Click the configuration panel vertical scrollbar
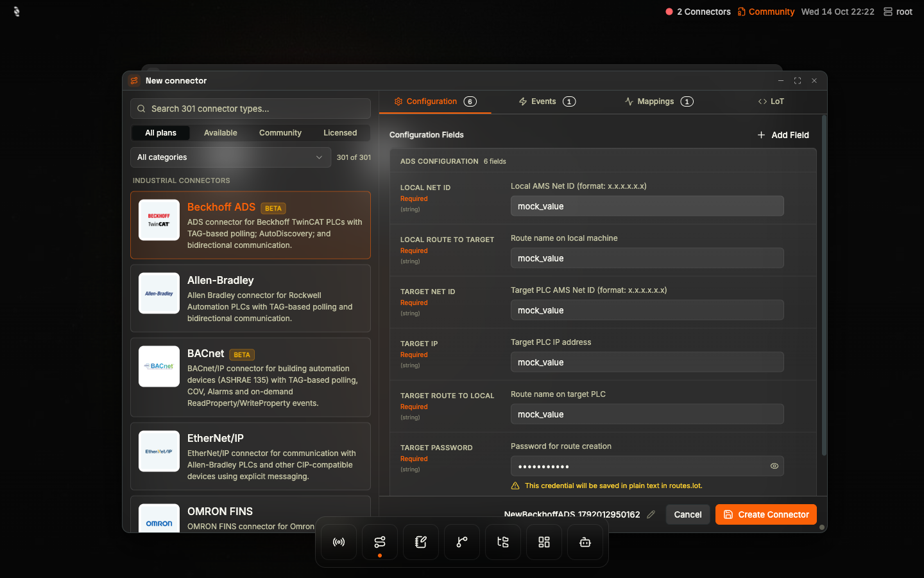 [x=824, y=286]
